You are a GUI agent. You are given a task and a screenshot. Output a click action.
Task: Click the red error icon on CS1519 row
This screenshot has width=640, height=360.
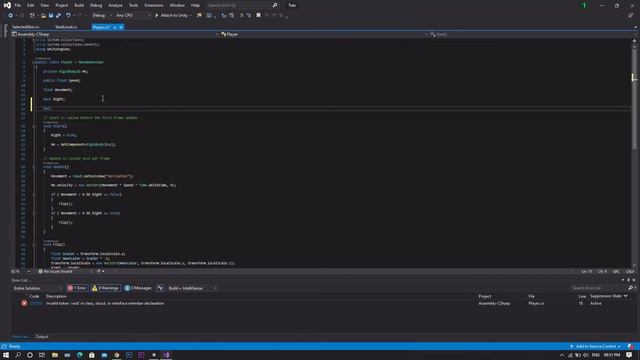pyautogui.click(x=24, y=303)
